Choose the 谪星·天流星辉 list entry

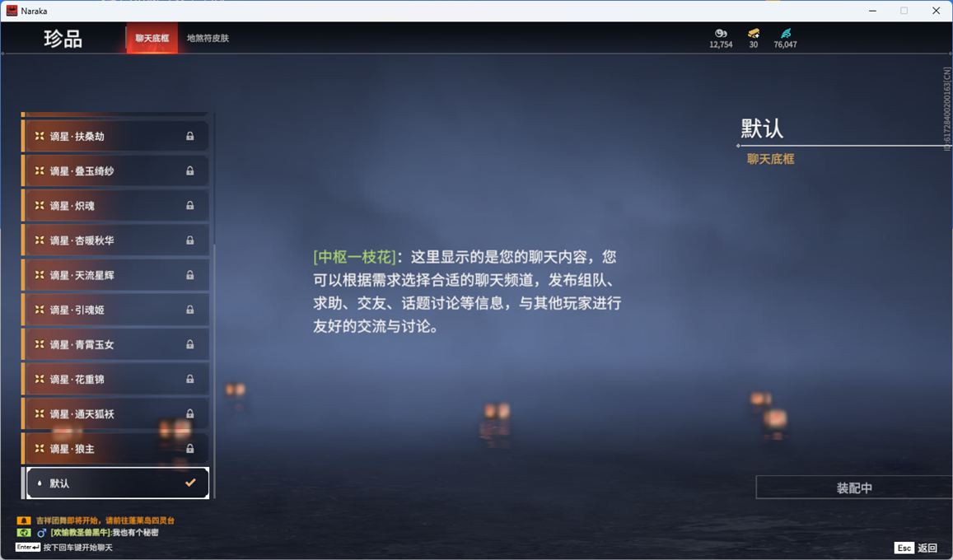click(116, 274)
